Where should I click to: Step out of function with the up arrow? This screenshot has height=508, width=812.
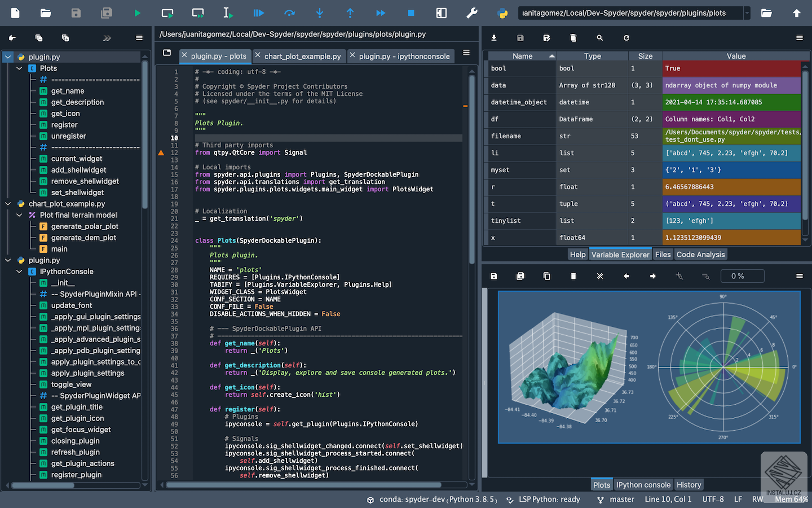350,13
